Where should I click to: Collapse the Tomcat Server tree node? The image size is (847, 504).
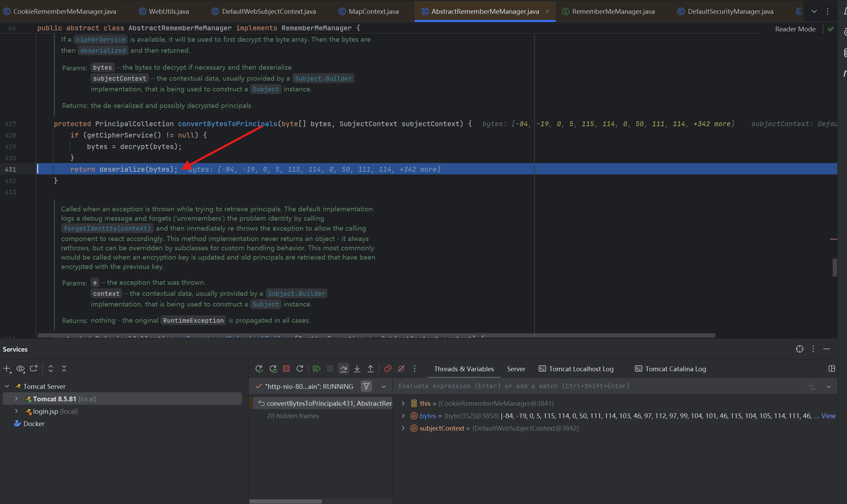point(7,386)
